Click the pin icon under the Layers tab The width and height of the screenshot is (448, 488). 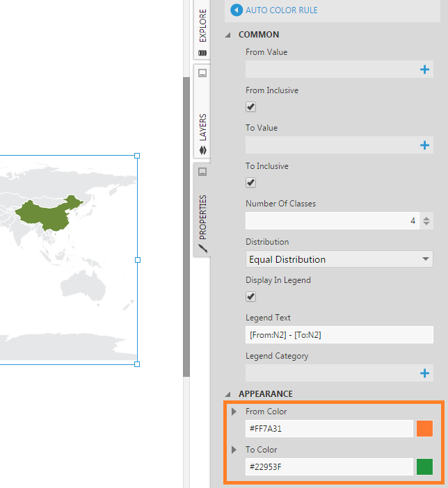[x=202, y=171]
